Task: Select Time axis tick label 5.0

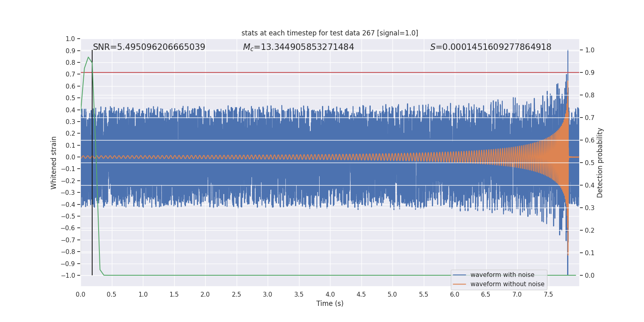Action: pos(392,294)
